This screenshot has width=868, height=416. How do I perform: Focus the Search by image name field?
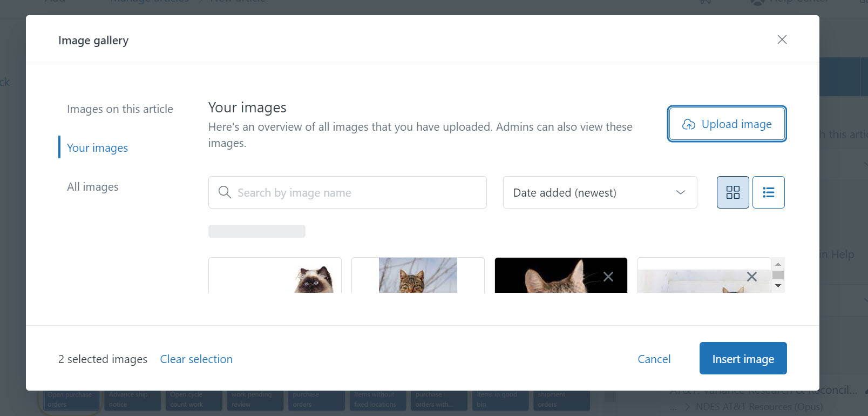[x=356, y=192]
